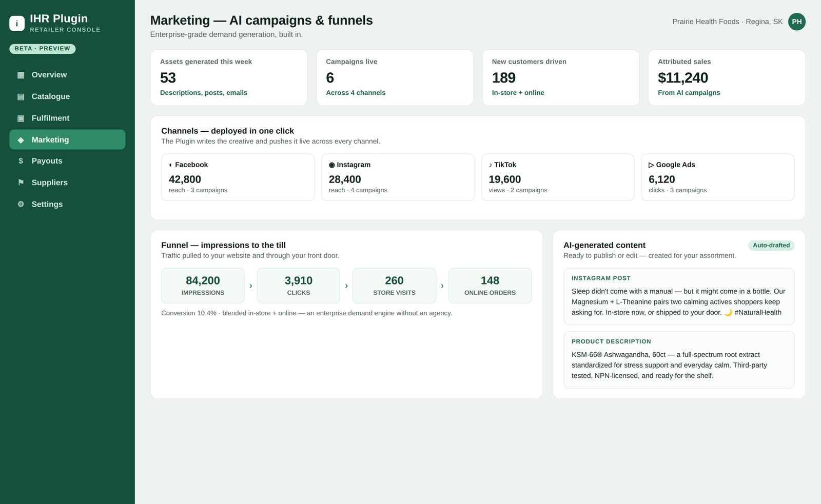The image size is (821, 504).
Task: Click the 'views · 2 campaigns' TikTok text
Action: [x=518, y=190]
